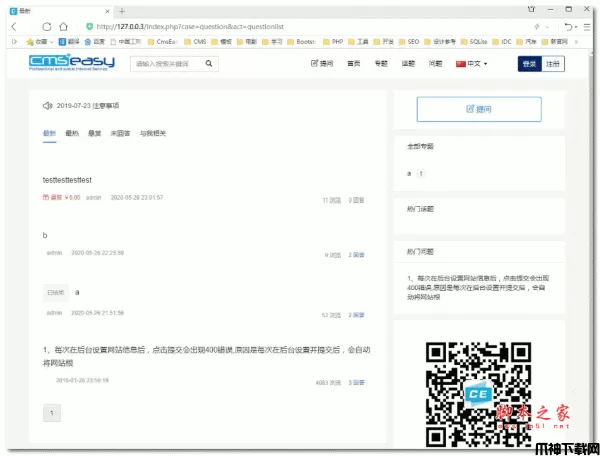Open the question testtesttesttest
The height and width of the screenshot is (456, 600).
coord(67,180)
